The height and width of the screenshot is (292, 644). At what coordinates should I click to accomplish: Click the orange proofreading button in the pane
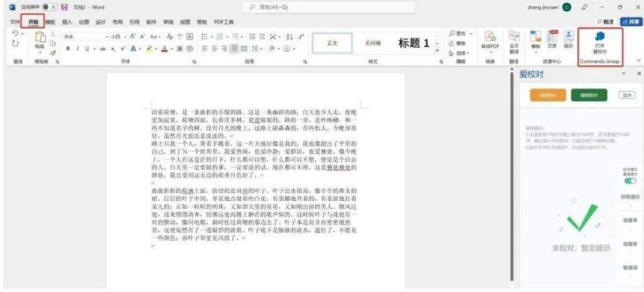(x=548, y=95)
